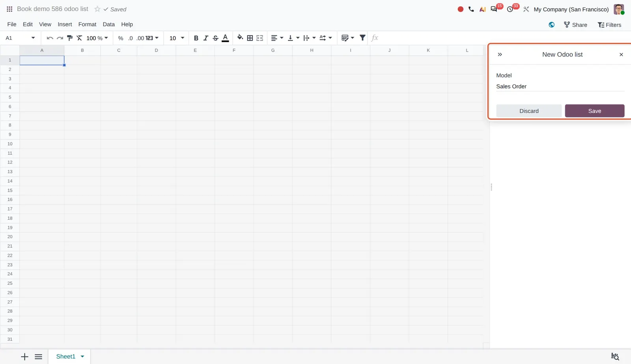The image size is (631, 364).
Task: Toggle bold formatting
Action: 196,38
